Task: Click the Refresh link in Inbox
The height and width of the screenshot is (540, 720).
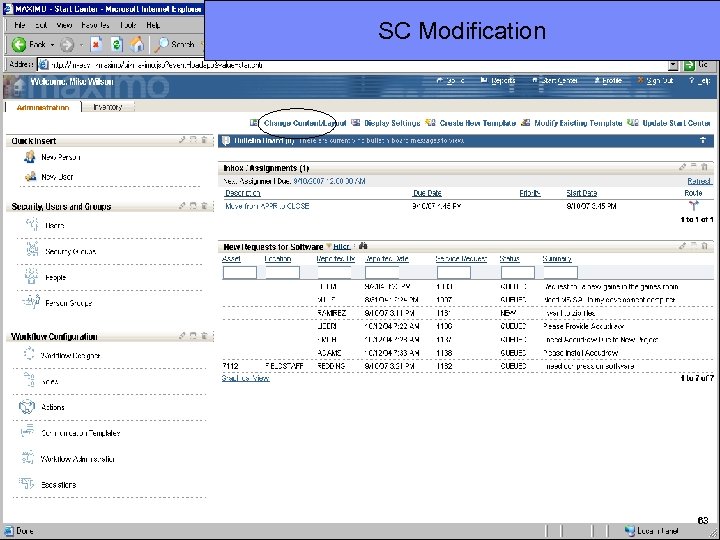Action: [x=699, y=181]
